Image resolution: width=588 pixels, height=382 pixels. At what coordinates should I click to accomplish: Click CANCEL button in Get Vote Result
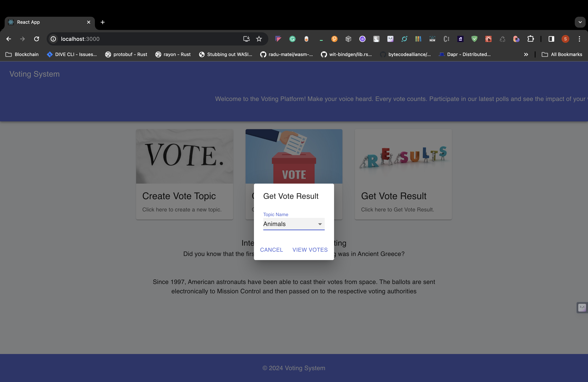tap(272, 250)
